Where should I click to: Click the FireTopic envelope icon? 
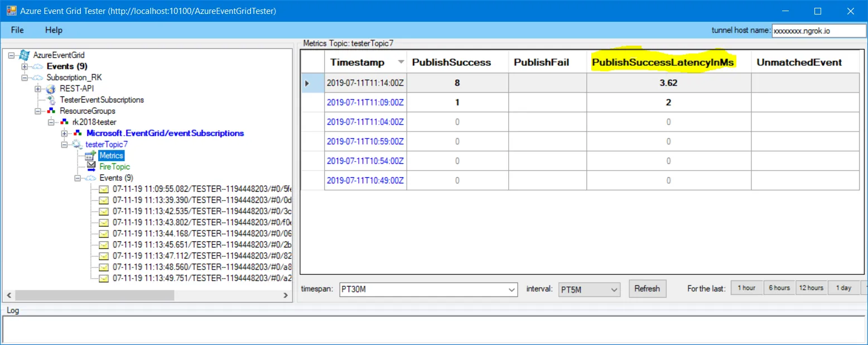[91, 167]
